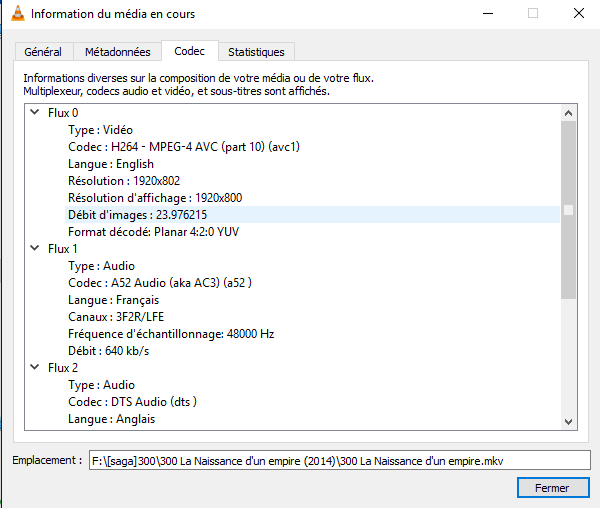Close the media information window

point(579,13)
